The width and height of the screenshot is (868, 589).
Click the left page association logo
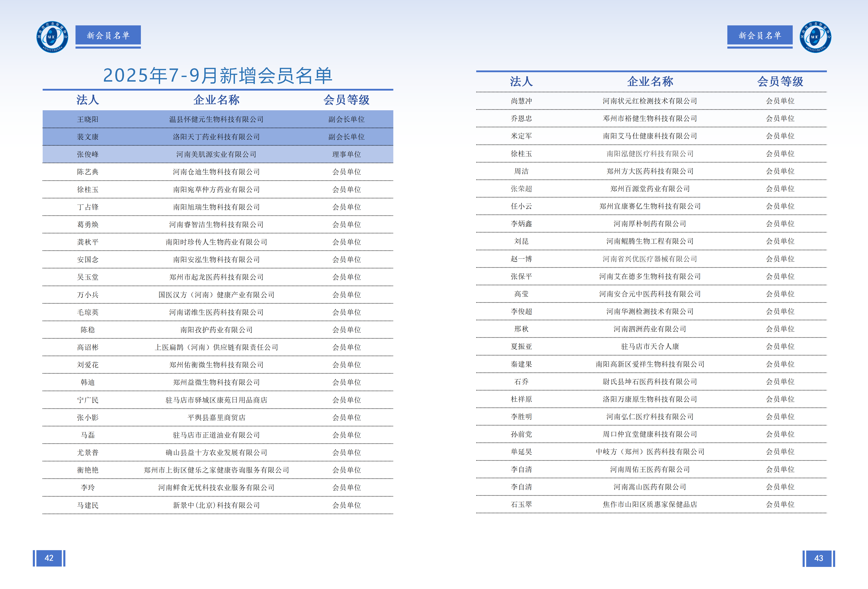[52, 37]
